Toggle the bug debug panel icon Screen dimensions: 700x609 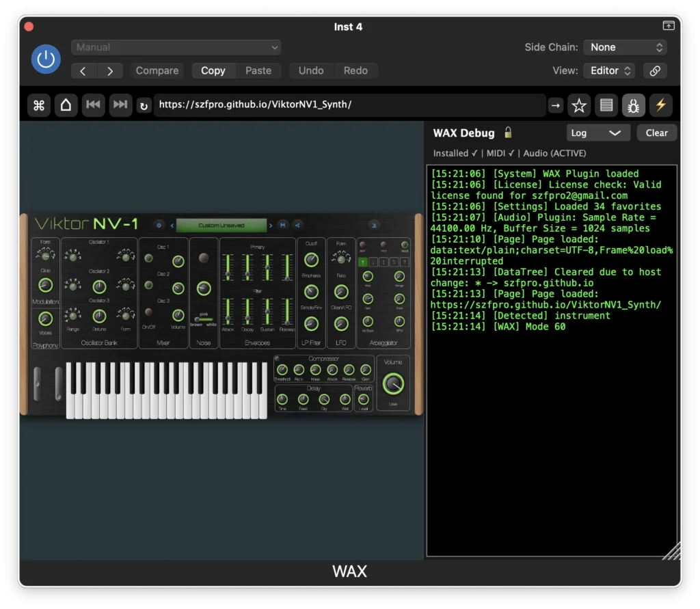[x=633, y=105]
